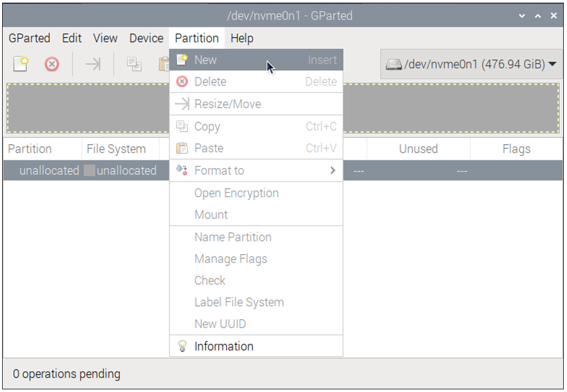Image resolution: width=567 pixels, height=392 pixels.
Task: Close the open Partition menu
Action: (197, 38)
